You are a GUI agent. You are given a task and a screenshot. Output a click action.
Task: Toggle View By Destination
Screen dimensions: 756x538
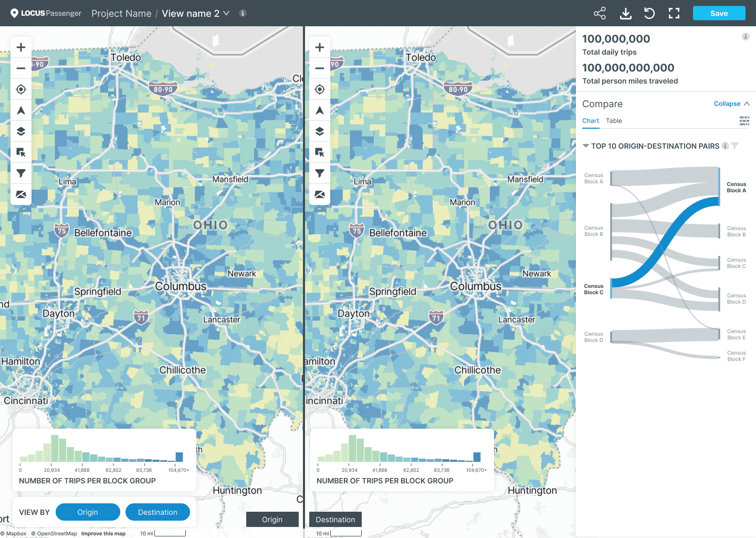tap(157, 512)
